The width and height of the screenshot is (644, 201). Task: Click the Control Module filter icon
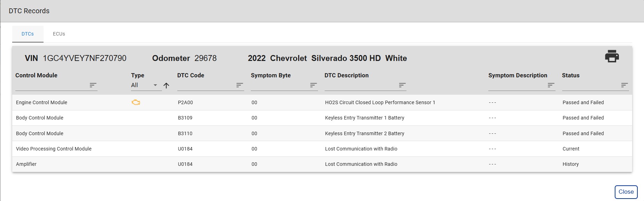point(93,85)
